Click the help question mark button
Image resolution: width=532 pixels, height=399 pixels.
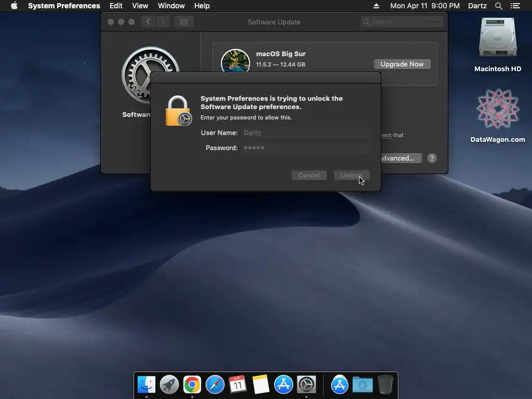[x=432, y=158]
